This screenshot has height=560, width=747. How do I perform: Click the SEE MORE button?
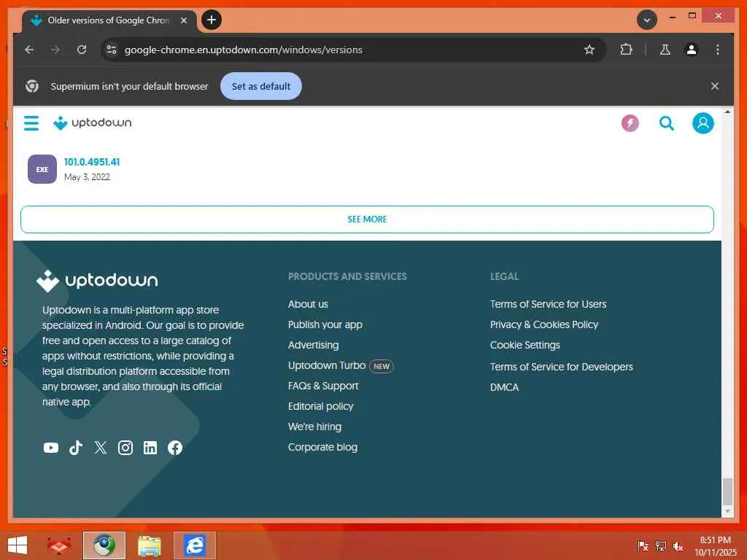point(367,219)
